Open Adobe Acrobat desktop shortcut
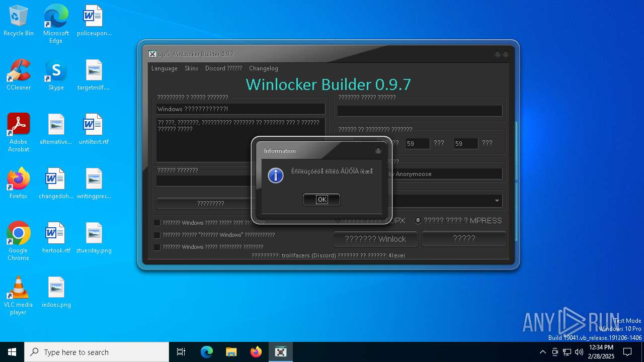This screenshot has height=362, width=644. [x=19, y=133]
